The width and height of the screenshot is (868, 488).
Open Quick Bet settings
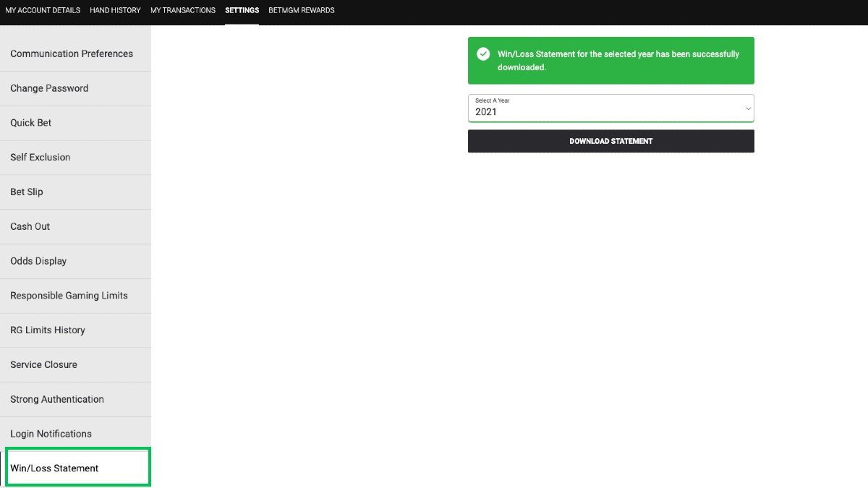75,123
